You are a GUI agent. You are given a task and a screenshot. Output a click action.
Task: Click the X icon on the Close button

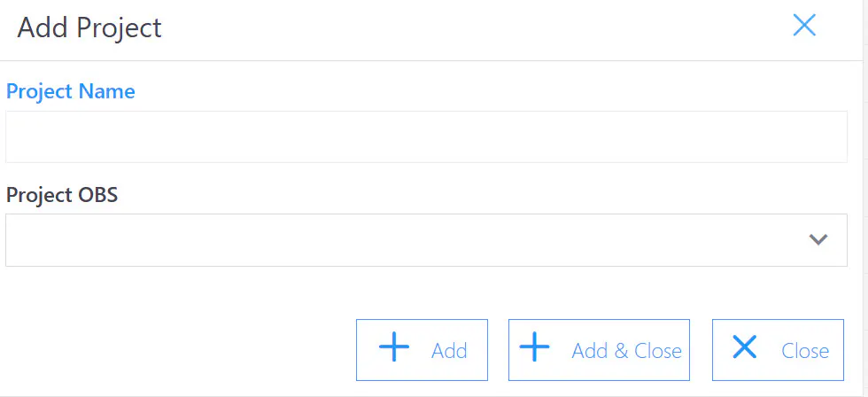point(745,346)
